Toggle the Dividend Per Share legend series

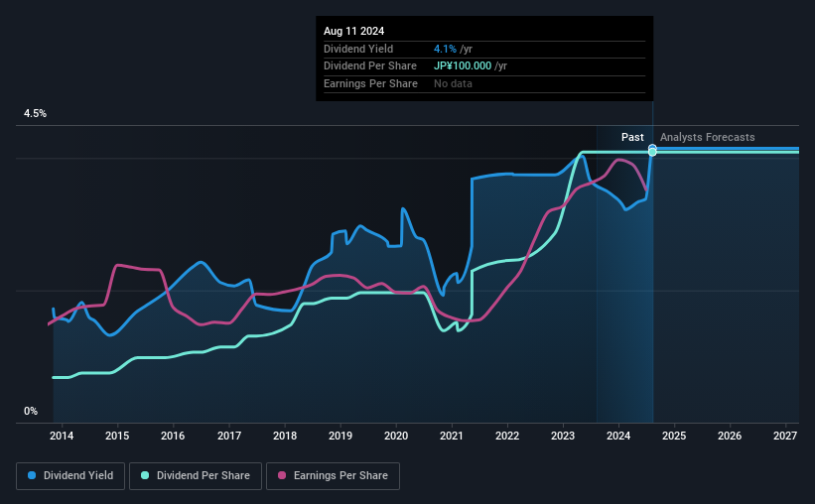coord(196,475)
